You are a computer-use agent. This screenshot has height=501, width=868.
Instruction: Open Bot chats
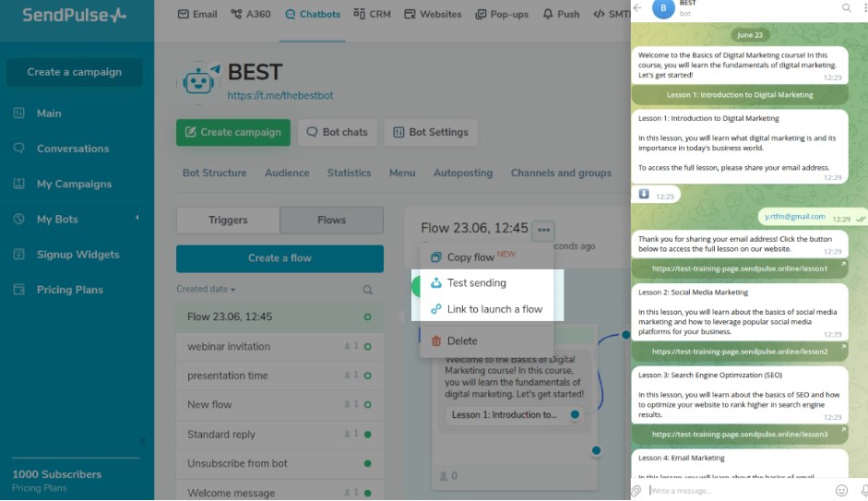(x=337, y=132)
